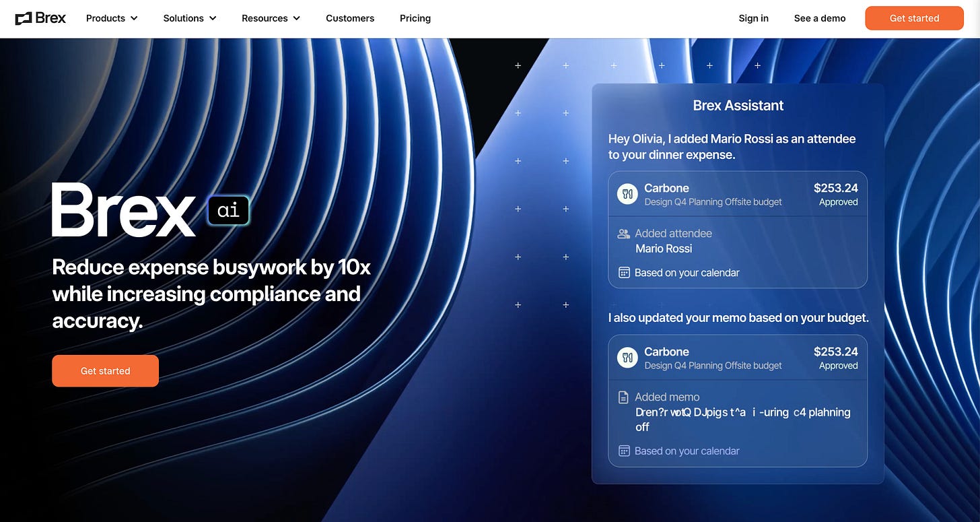Click the restaurant icon in the first Carbone card
Image resolution: width=980 pixels, height=522 pixels.
(627, 195)
